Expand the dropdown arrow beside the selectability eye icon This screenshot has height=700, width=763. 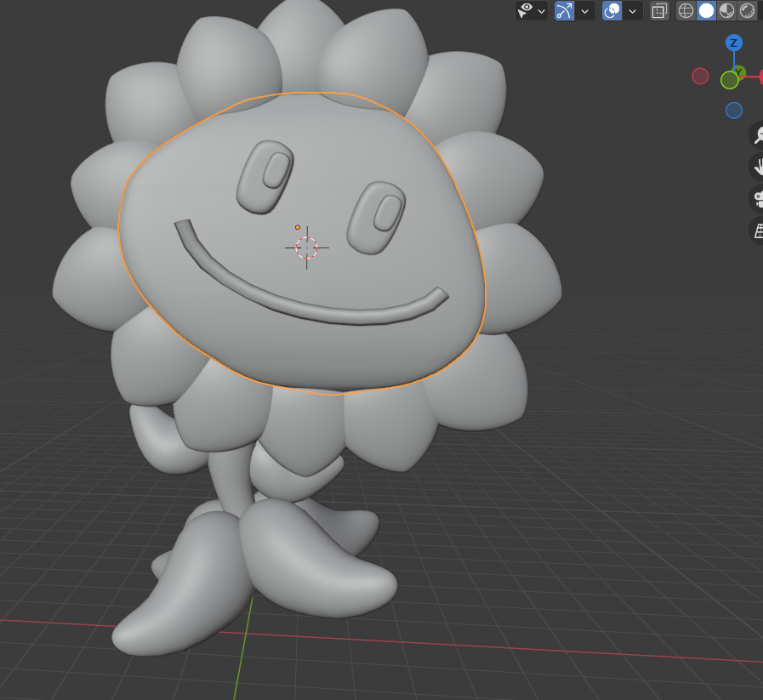point(542,11)
